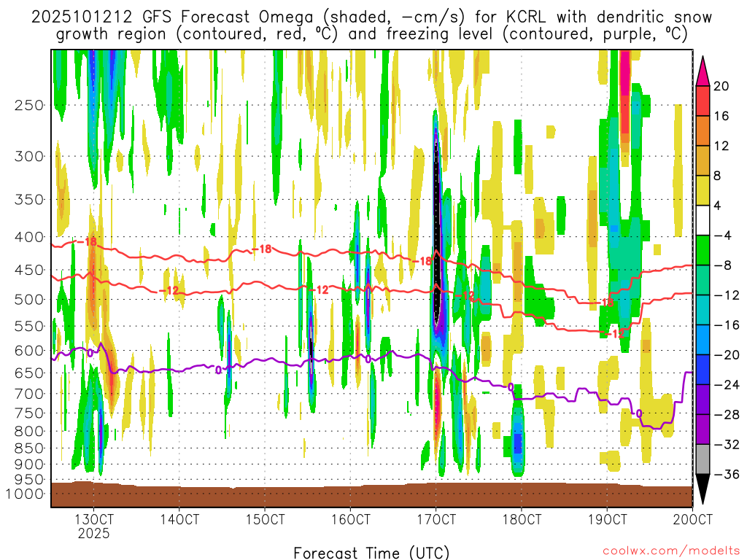The height and width of the screenshot is (560, 747).
Task: Click the pink top arrow of the colorbar
Action: 703,74
